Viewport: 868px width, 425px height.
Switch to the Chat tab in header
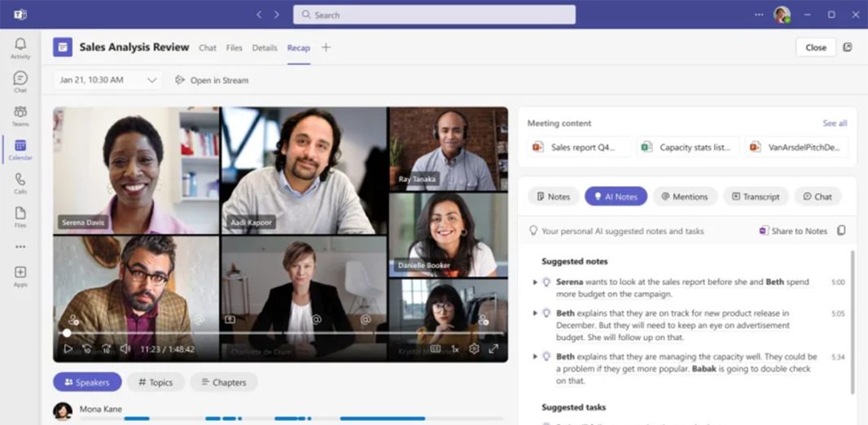[x=208, y=48]
